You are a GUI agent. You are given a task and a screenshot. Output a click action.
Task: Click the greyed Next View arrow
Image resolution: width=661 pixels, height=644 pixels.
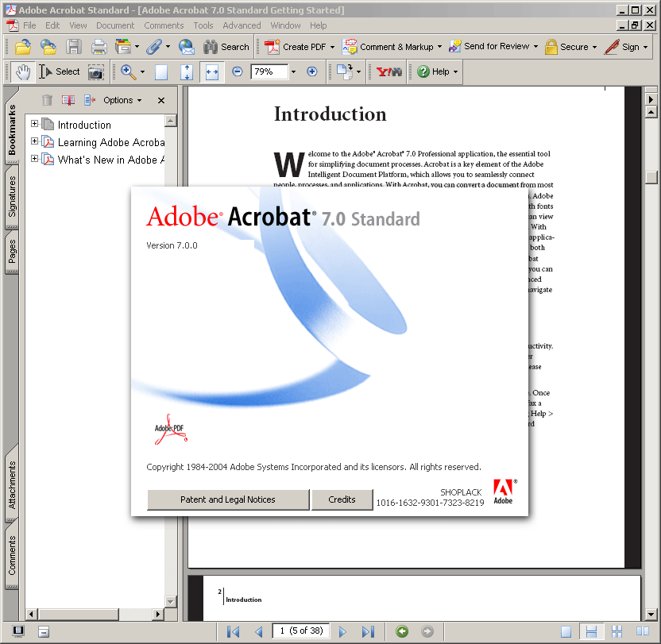[427, 631]
